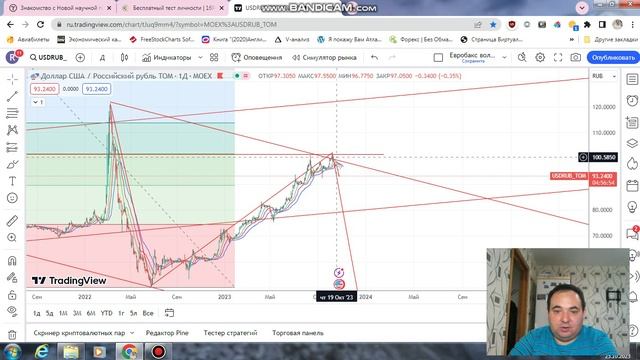Click the trash remove drawings icon
Image resolution: width=640 pixels, height=360 pixels.
click(x=12, y=335)
